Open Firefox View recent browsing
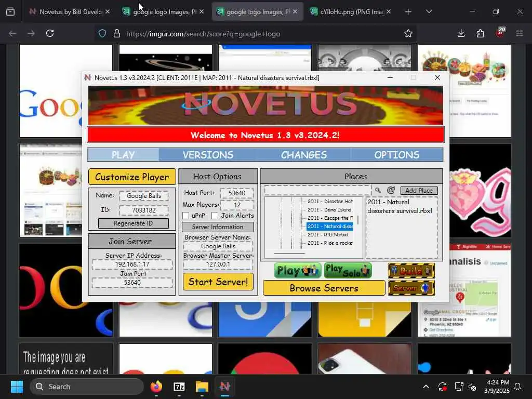 click(10, 11)
